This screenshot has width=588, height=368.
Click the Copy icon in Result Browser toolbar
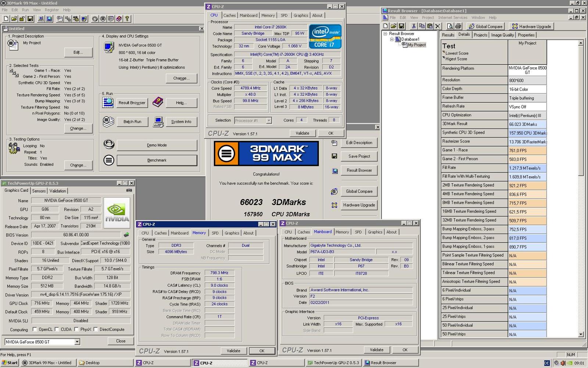[x=422, y=26]
